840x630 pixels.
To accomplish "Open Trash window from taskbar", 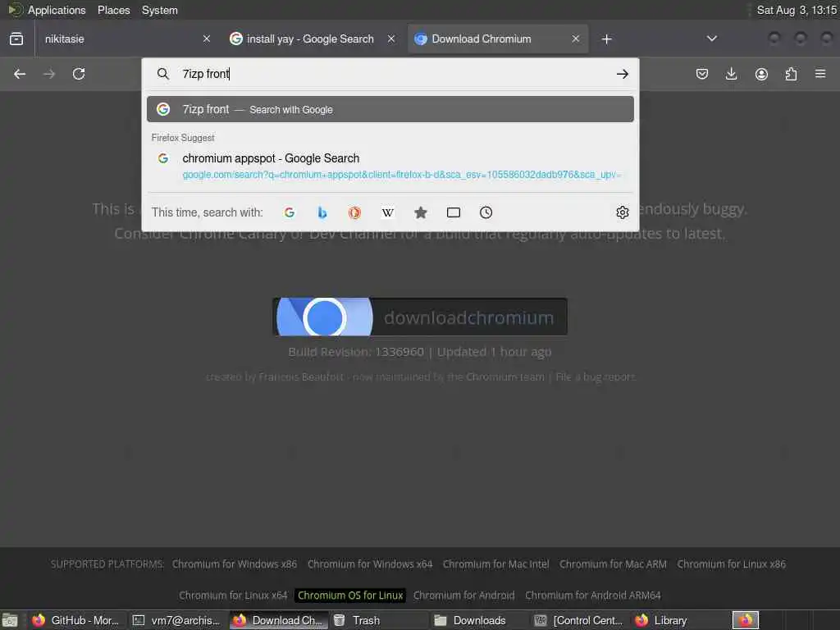I will pyautogui.click(x=377, y=620).
